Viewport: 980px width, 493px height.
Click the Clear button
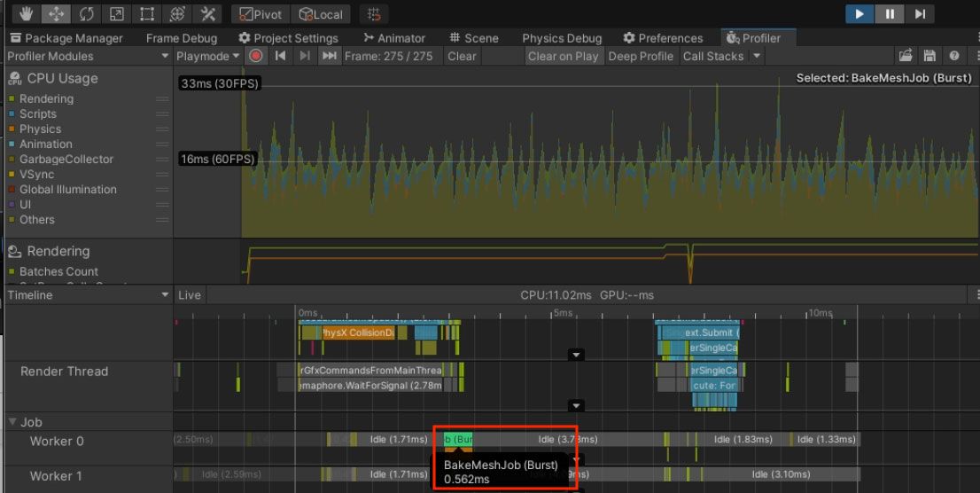pyautogui.click(x=462, y=57)
